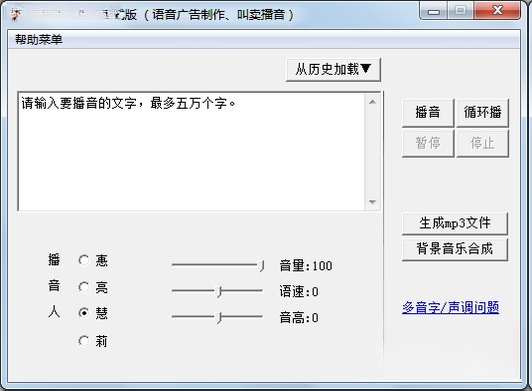Select the 惠 voice radio button

click(x=83, y=261)
